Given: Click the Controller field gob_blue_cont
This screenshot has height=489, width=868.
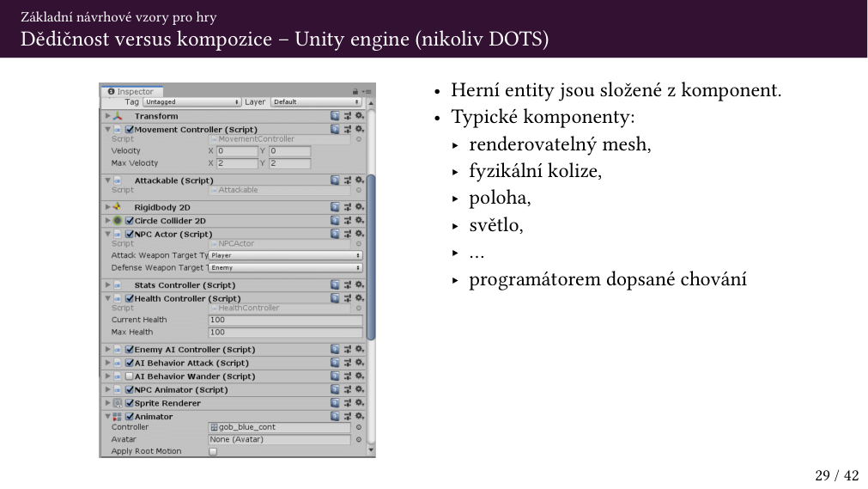Looking at the screenshot, I should (x=280, y=427).
